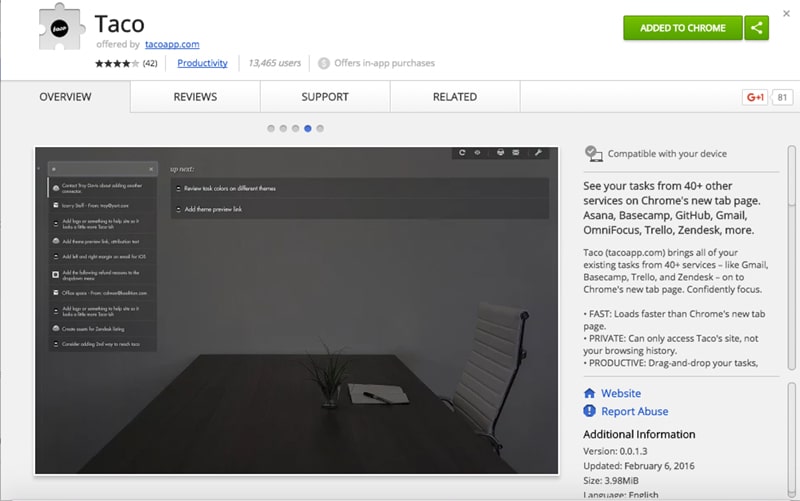Image resolution: width=800 pixels, height=501 pixels.
Task: Click the mail envelope icon in preview toolbar
Action: (x=516, y=153)
